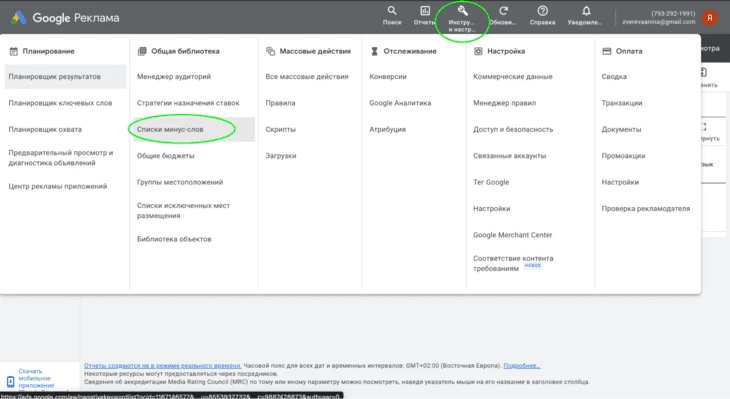Open Стратегии назначения ставок
Screen dimensions: 730x399
click(188, 103)
